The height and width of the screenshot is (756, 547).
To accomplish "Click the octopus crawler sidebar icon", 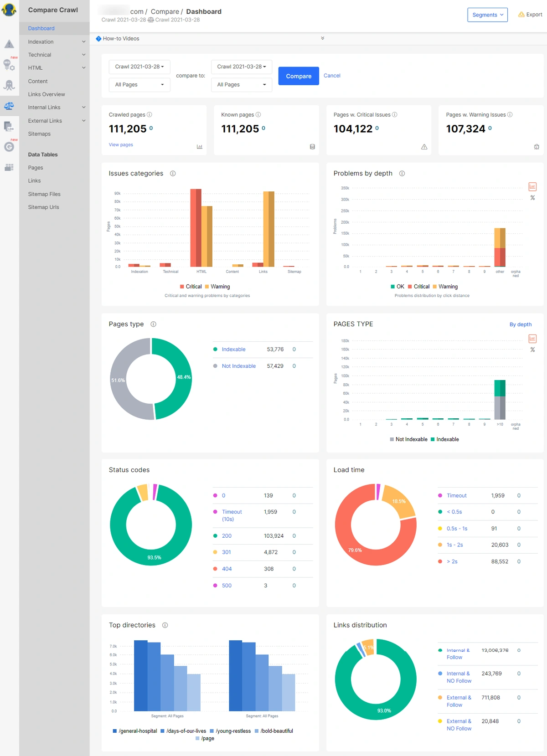I will (x=9, y=85).
